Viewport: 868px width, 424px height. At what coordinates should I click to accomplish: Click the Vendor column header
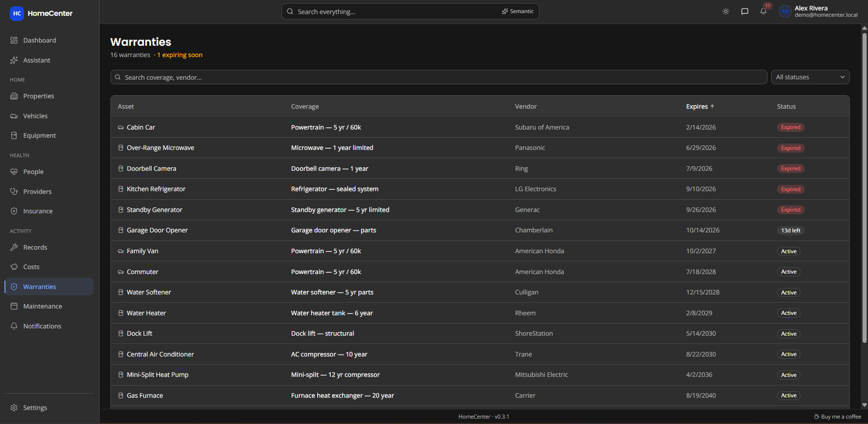526,106
